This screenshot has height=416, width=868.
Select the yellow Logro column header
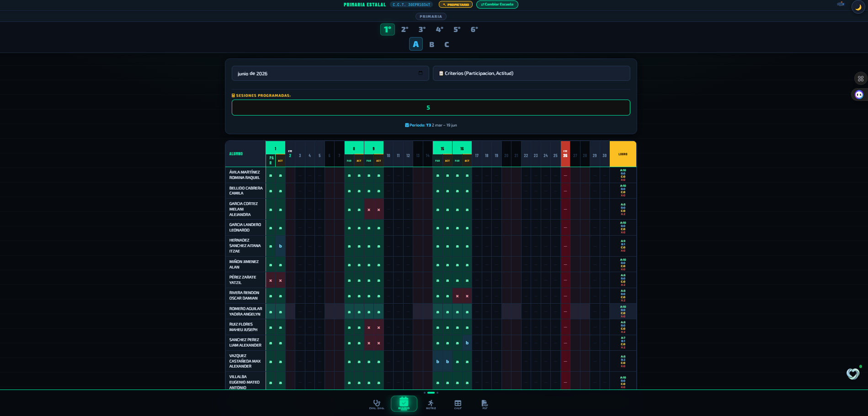[623, 154]
